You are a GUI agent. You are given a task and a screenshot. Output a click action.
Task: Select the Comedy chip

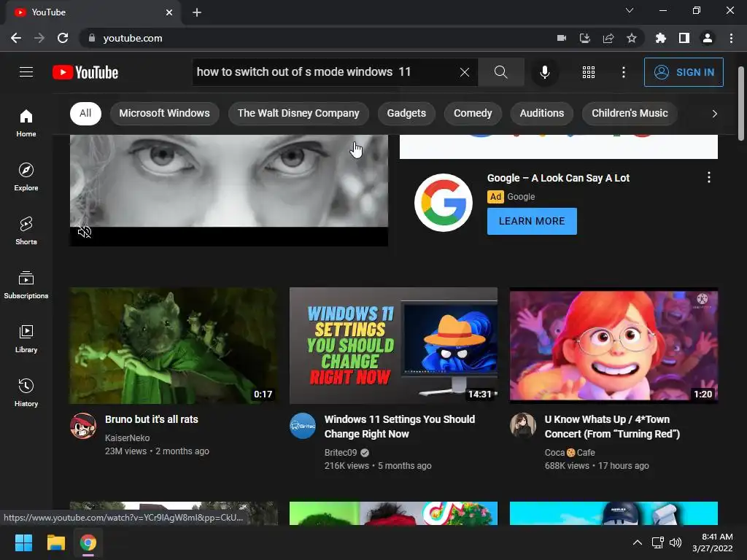tap(473, 113)
